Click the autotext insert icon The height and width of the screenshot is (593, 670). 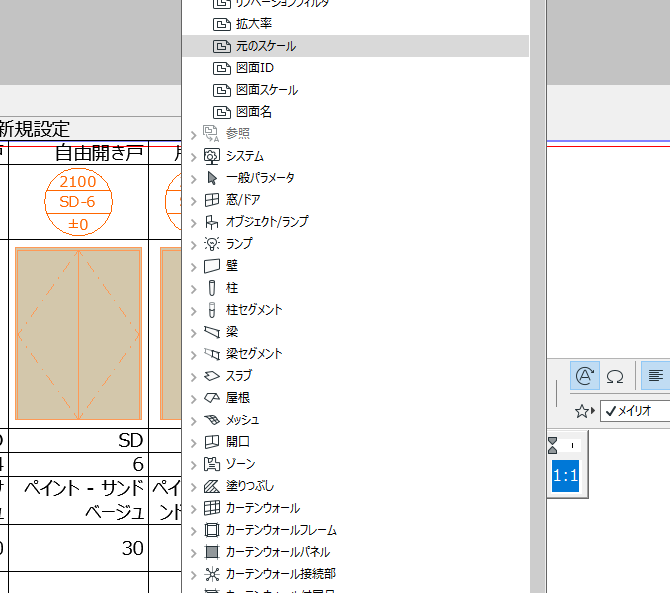click(x=585, y=376)
